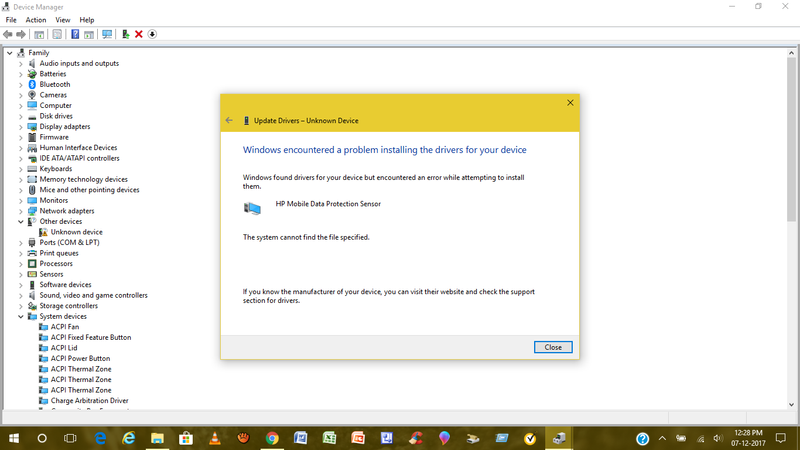Select the Unknown device entry
Screen dimensions: 800x450
click(x=77, y=232)
